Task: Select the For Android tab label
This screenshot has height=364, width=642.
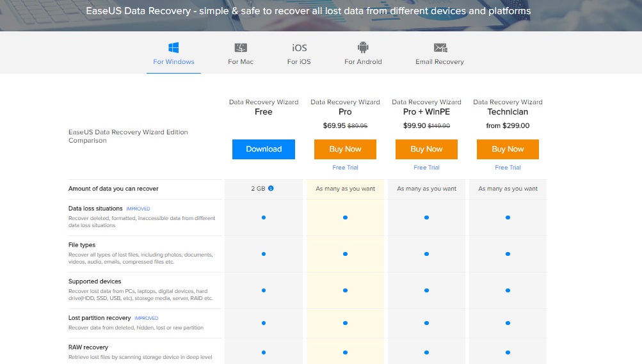Action: 363,62
